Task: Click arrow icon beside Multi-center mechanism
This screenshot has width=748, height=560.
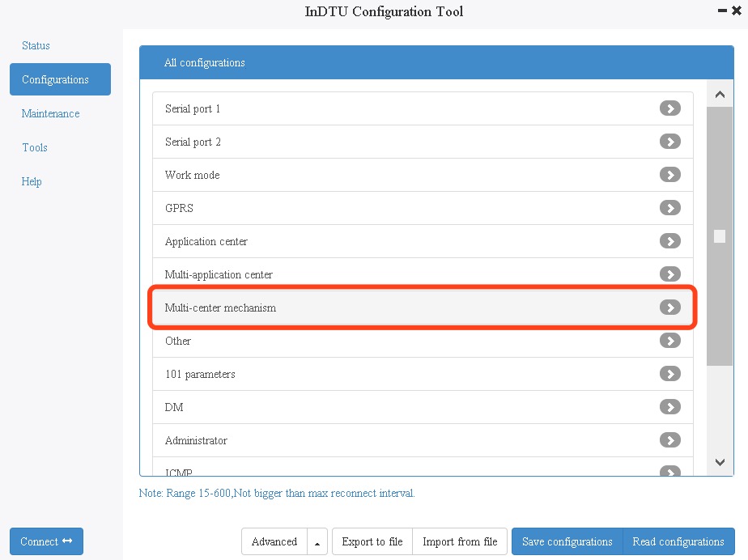Action: click(x=669, y=308)
